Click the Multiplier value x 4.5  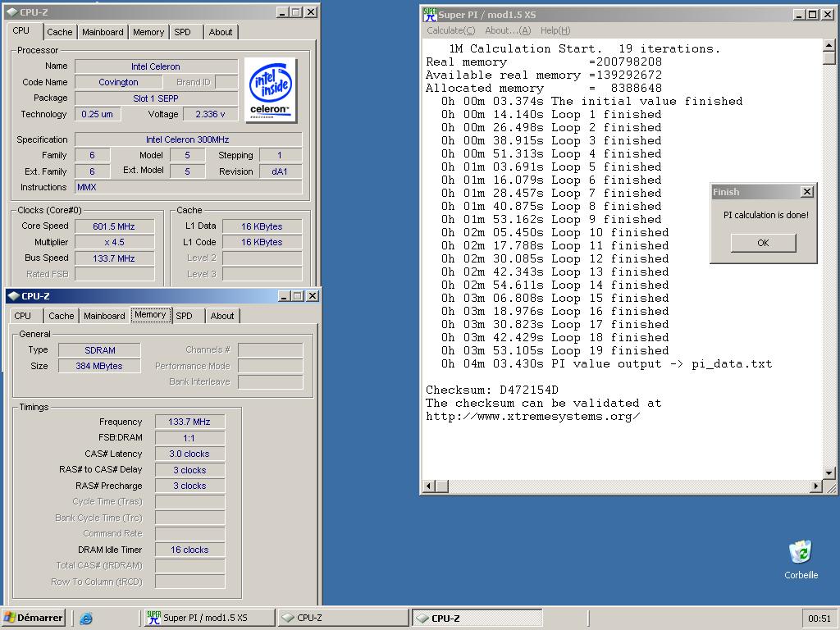114,242
